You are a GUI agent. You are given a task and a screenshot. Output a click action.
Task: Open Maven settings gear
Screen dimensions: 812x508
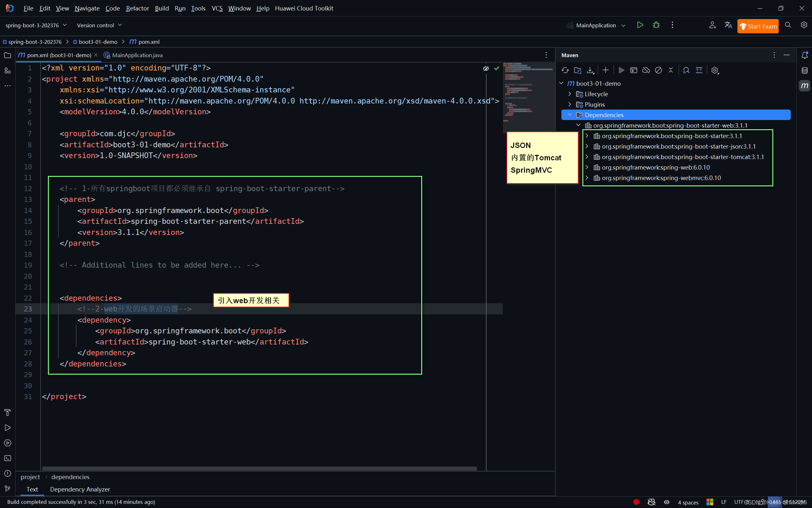point(715,70)
